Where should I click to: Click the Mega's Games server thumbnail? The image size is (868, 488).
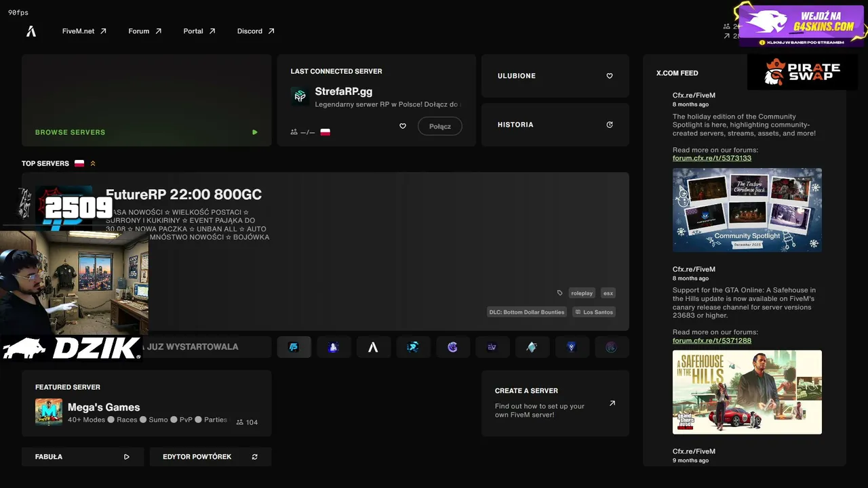49,412
